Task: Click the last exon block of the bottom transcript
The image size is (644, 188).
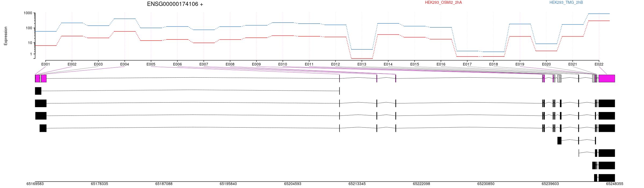Action: pos(607,178)
